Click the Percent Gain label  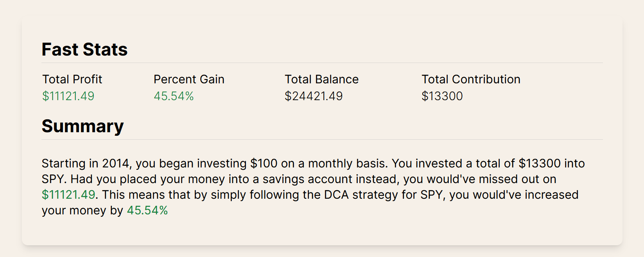tap(189, 79)
